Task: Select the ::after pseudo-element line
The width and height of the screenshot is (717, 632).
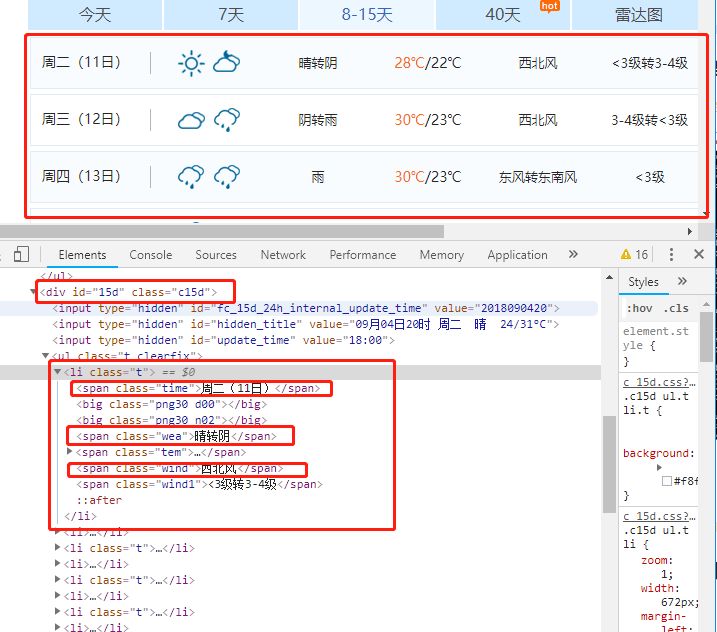Action: 99,500
